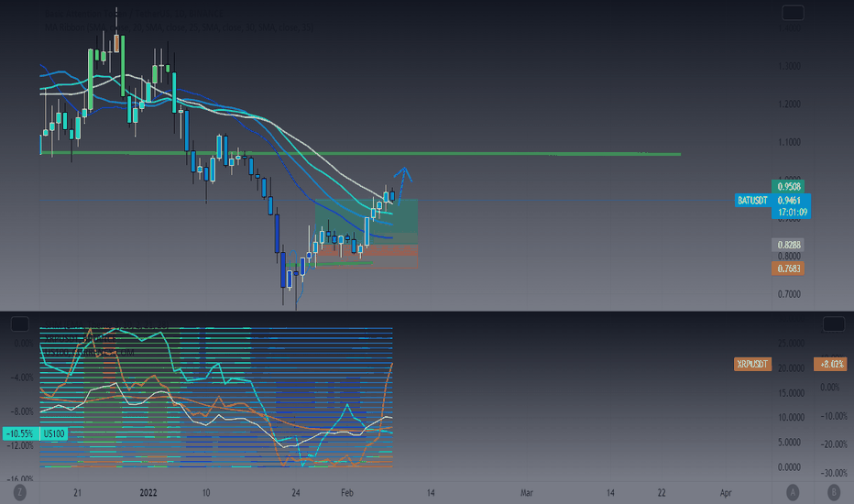The height and width of the screenshot is (504, 854).
Task: Click the 2022 label on time axis
Action: [148, 493]
